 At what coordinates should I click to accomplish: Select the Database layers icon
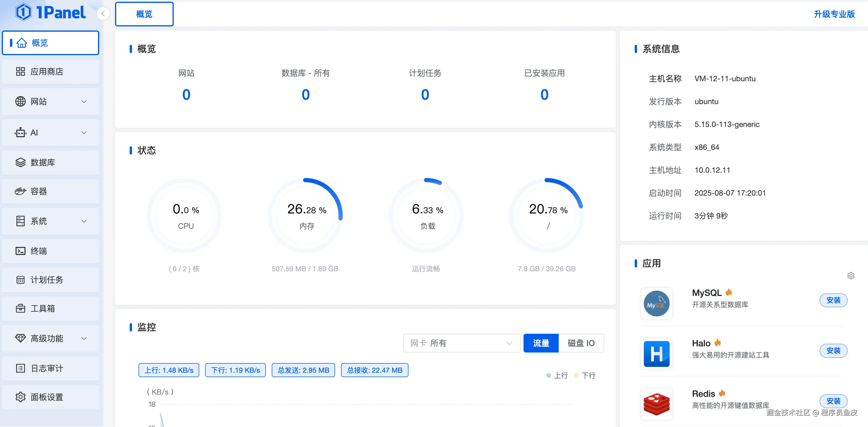[20, 162]
